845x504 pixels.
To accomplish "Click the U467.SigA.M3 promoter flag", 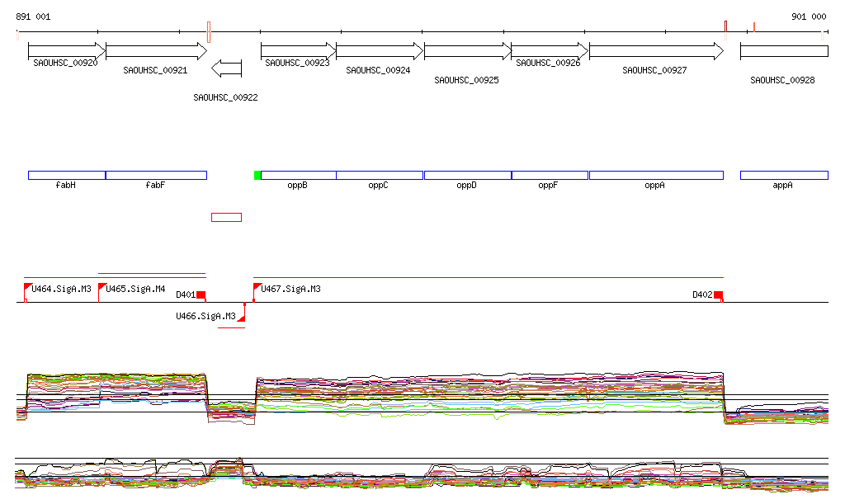I will coord(257,287).
